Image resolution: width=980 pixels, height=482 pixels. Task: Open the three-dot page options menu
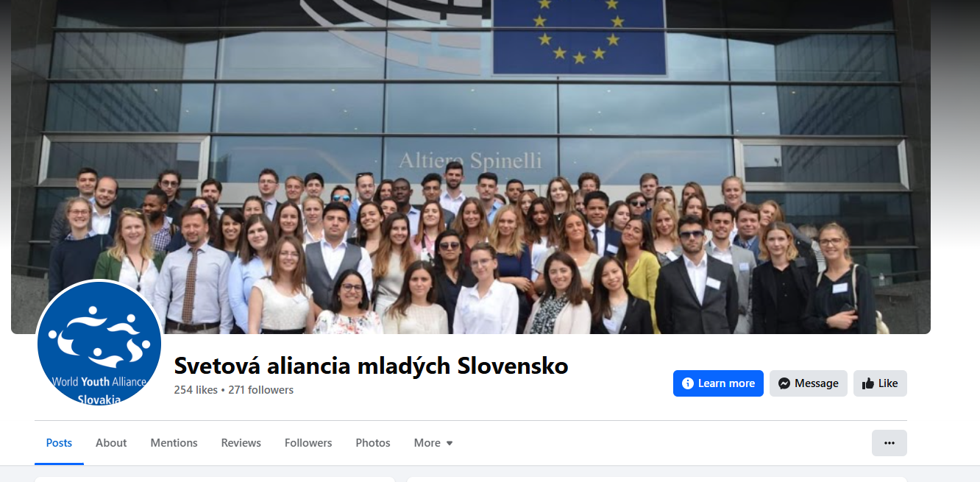tap(890, 443)
